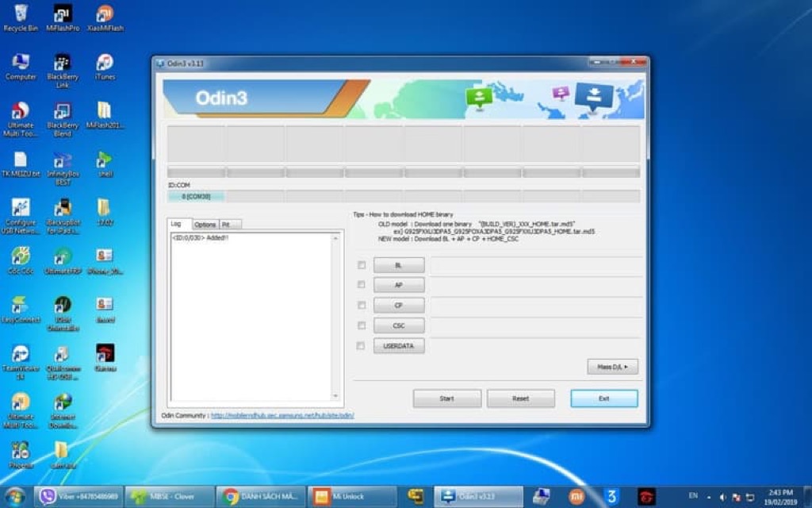Image resolution: width=812 pixels, height=508 pixels.
Task: Launch the Coc Coc browser shortcut
Action: (x=21, y=261)
